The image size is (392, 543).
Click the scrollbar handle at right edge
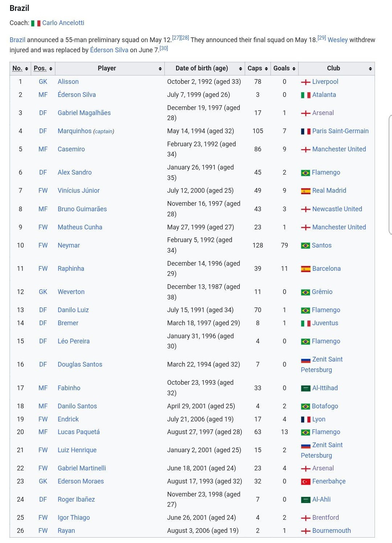pyautogui.click(x=390, y=175)
